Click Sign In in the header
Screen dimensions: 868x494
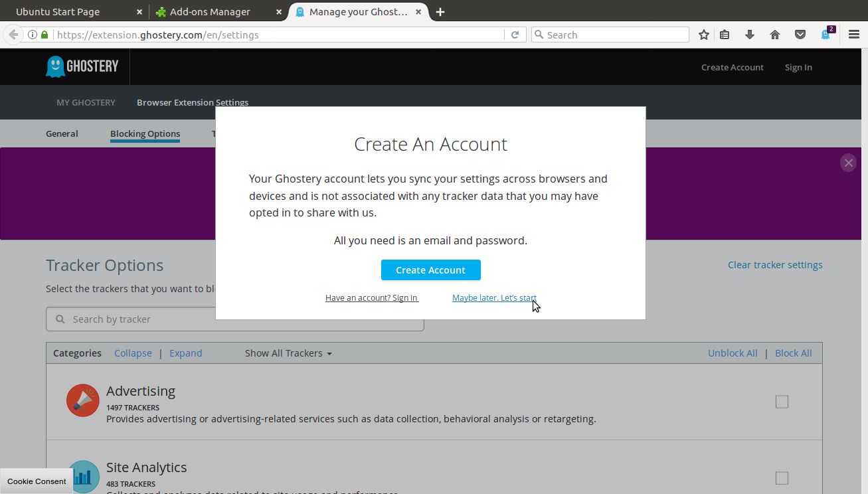[798, 67]
